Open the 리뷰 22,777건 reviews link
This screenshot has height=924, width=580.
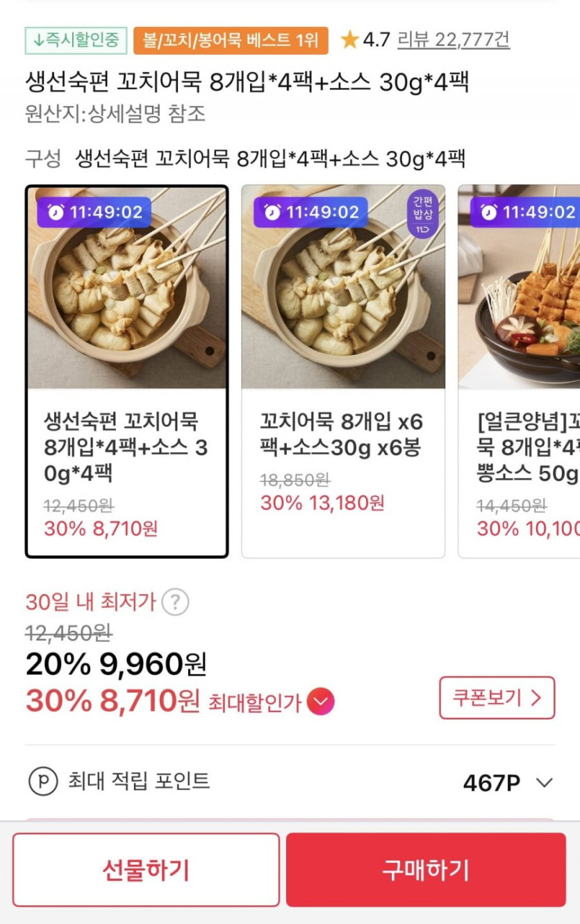[453, 40]
